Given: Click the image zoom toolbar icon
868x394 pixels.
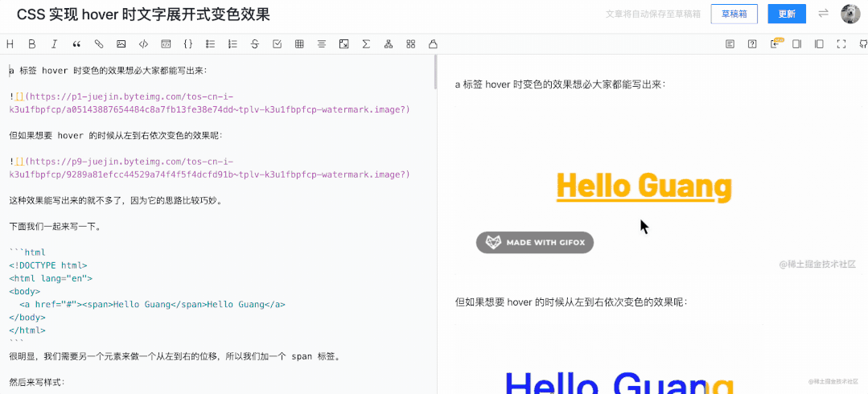Looking at the screenshot, I should (x=343, y=44).
